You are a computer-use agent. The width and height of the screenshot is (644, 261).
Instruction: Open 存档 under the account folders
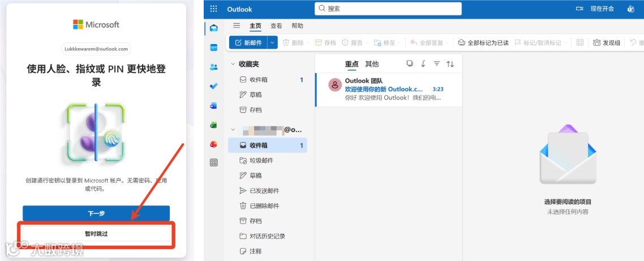pyautogui.click(x=267, y=221)
